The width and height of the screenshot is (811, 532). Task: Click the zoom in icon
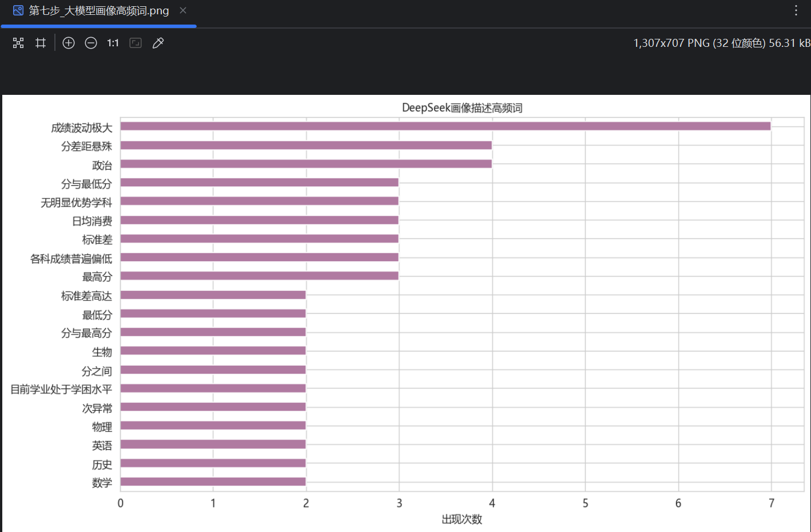[x=69, y=43]
